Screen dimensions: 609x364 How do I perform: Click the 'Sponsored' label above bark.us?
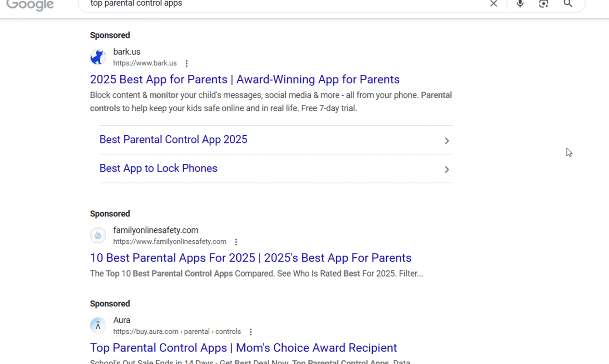[x=110, y=35]
